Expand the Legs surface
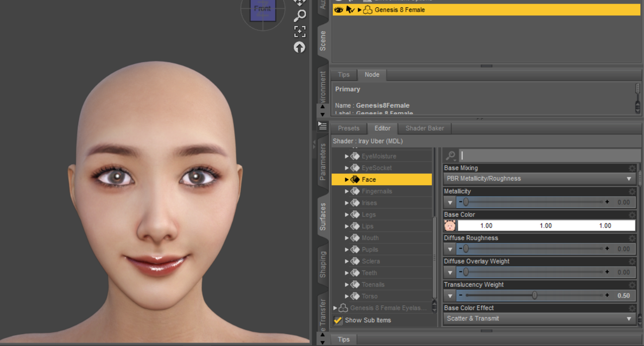 click(x=347, y=215)
